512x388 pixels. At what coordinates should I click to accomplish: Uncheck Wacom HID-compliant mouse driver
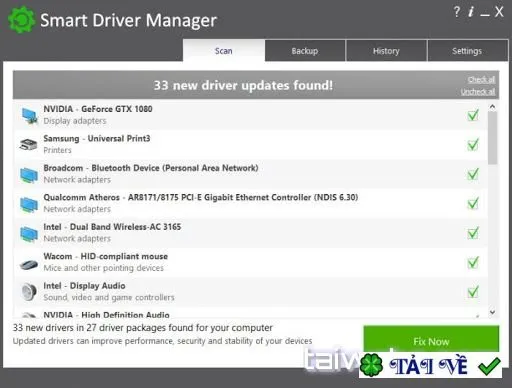point(473,263)
